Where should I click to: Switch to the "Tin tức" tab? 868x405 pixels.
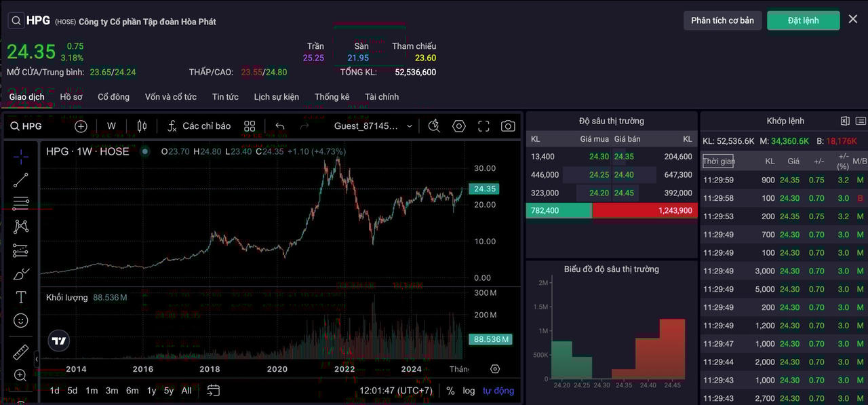tap(225, 97)
